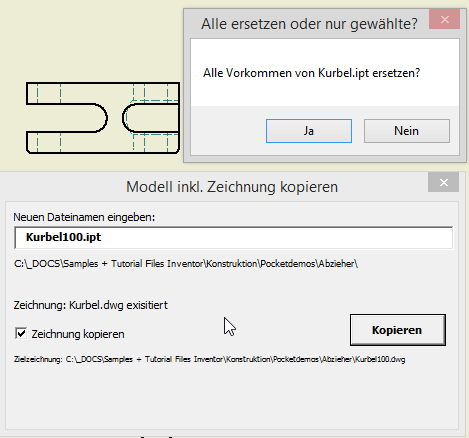The image size is (469, 438).
Task: Select the right rounded slot in the drawing
Action: [151, 118]
